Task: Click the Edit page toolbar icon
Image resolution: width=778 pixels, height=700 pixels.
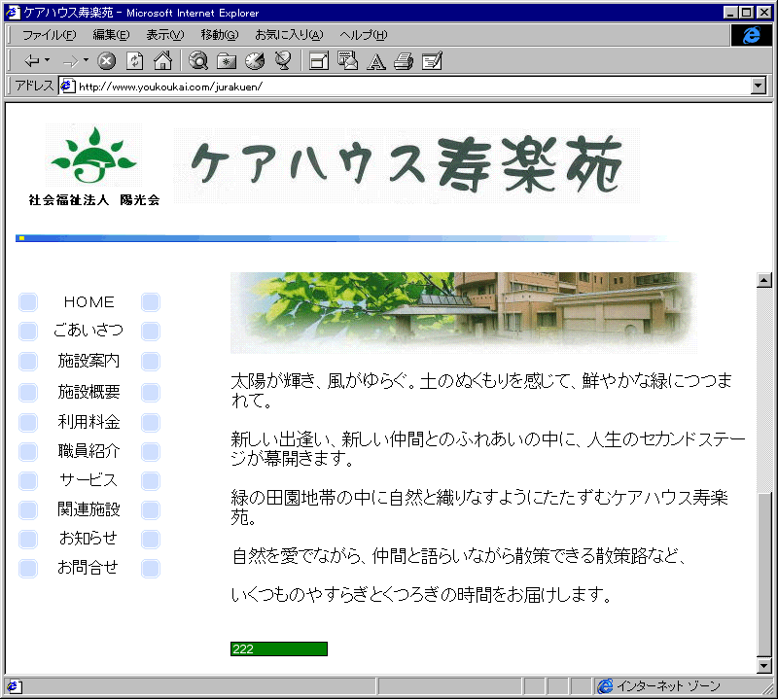Action: pos(432,61)
